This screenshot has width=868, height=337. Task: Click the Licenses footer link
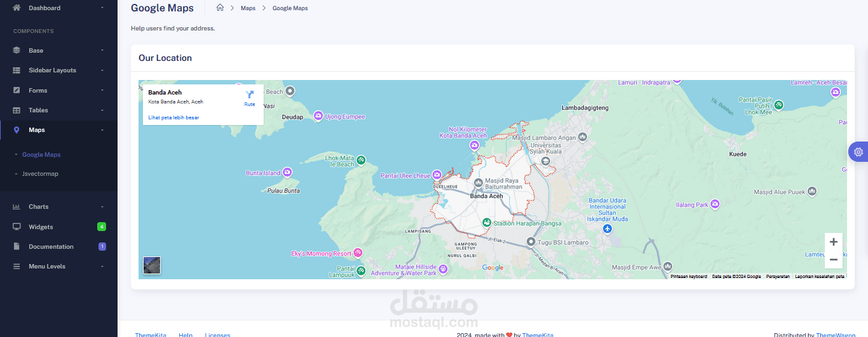217,335
